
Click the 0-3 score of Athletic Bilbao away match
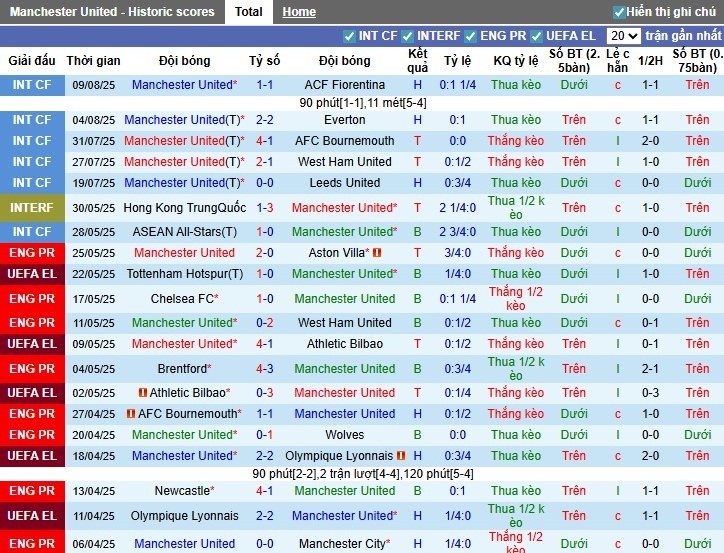point(265,393)
